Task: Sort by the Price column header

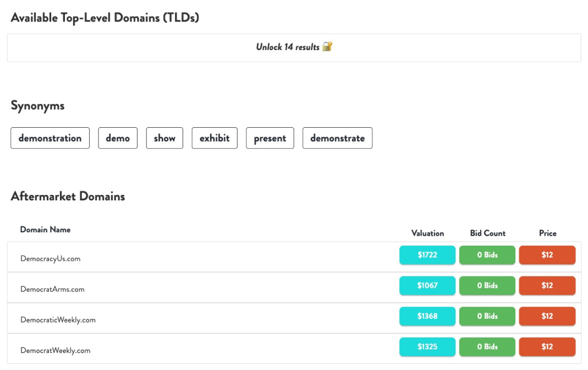Action: pyautogui.click(x=547, y=233)
